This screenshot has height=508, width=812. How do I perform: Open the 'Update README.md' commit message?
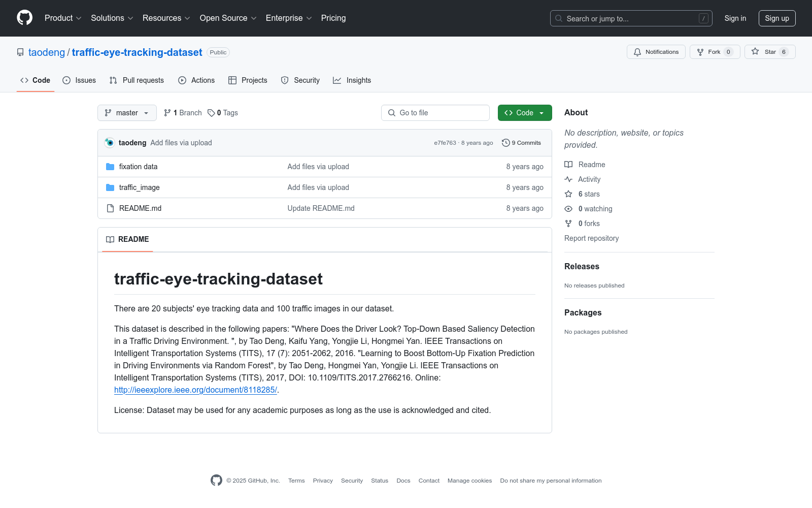click(321, 208)
